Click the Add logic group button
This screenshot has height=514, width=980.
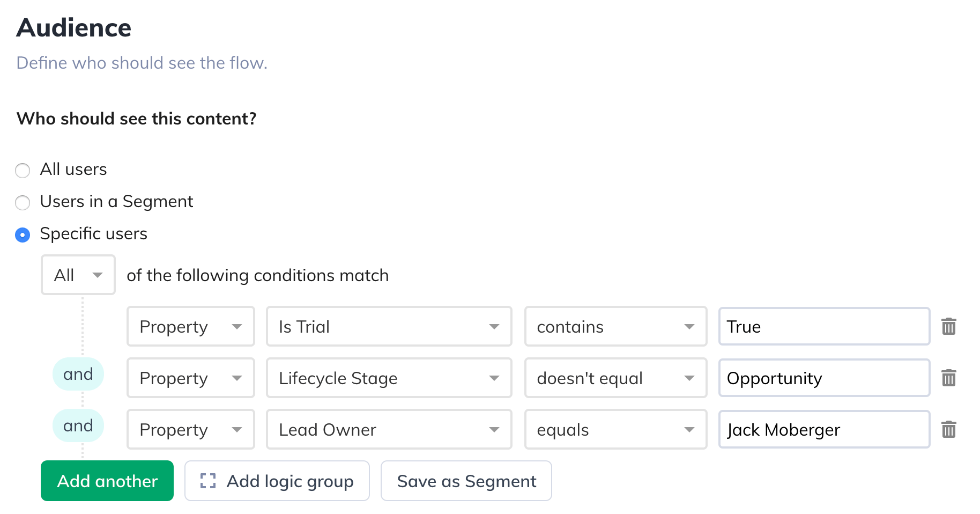(277, 481)
